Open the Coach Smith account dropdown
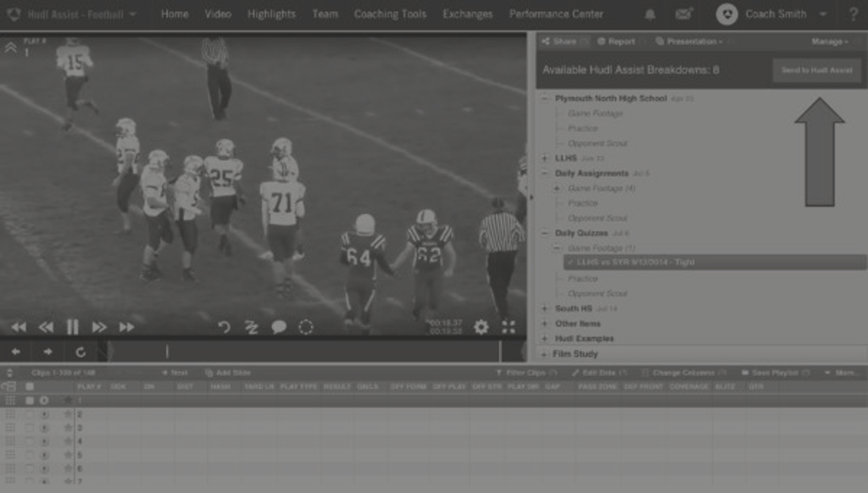The image size is (868, 493). [x=773, y=14]
